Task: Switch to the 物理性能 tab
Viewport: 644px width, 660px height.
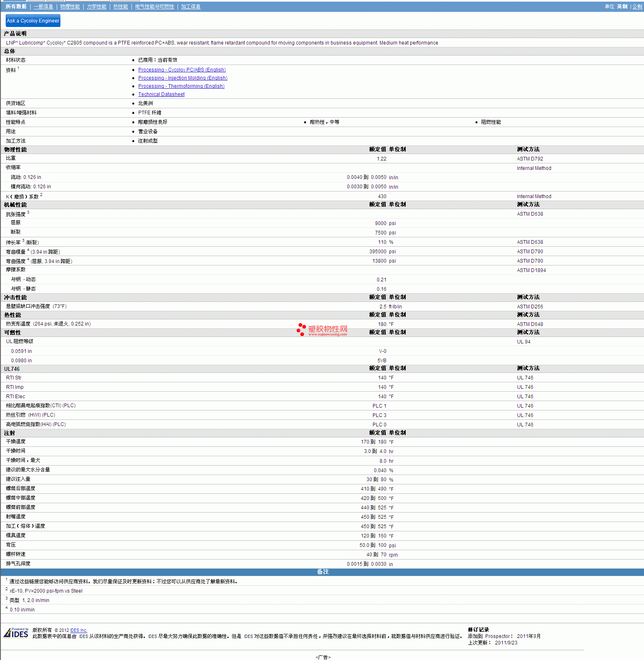Action: tap(70, 7)
